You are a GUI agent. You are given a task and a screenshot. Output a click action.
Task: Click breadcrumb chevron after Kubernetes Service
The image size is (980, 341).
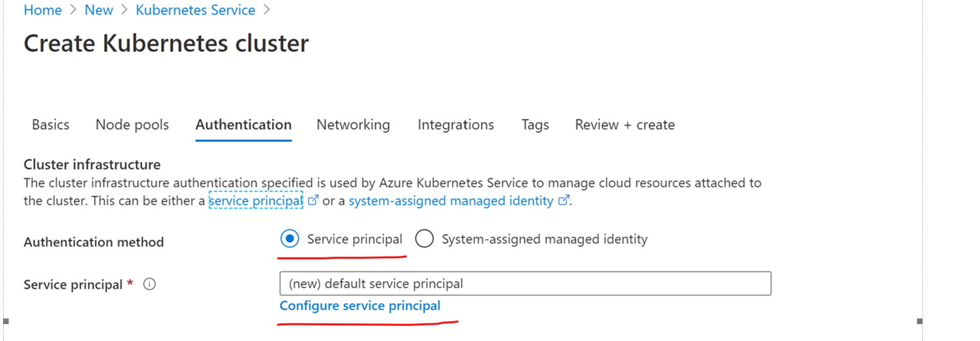266,10
